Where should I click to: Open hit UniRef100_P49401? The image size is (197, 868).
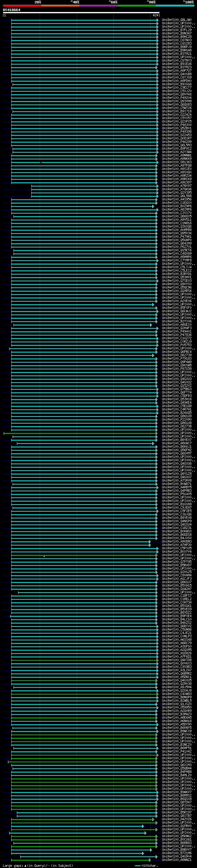(177, 332)
